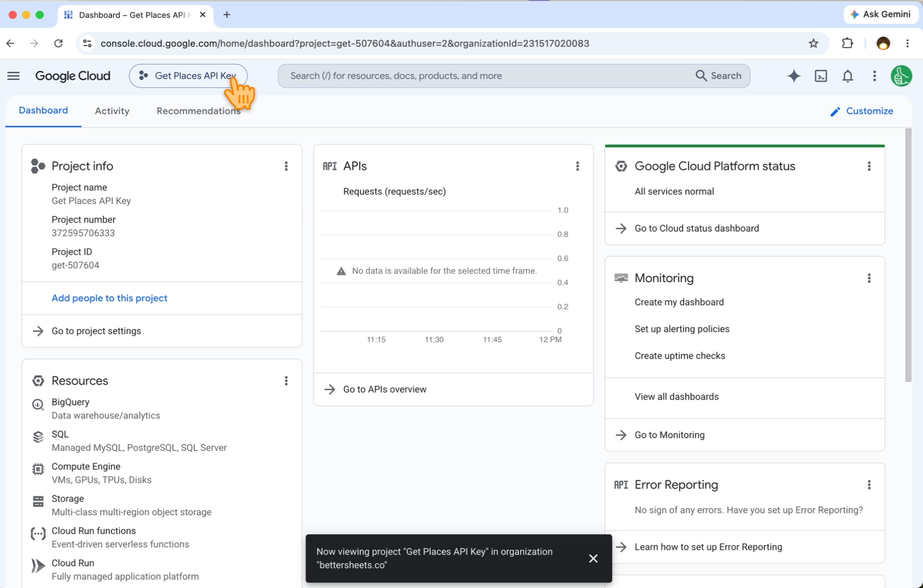Screen dimensions: 923x588
Task: Click the BigQuery resource icon
Action: coord(38,404)
